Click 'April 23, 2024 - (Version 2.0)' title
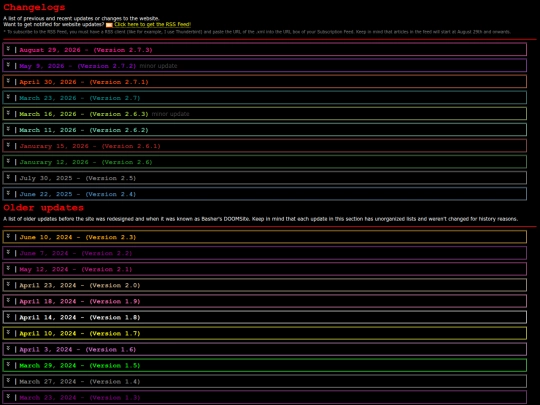Viewport: 540px width, 405px height. point(80,285)
